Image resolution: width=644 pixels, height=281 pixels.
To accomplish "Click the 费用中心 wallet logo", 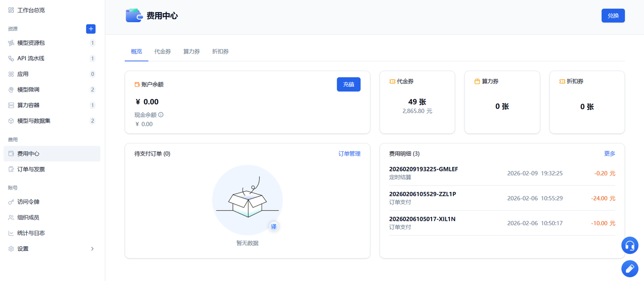I will pyautogui.click(x=134, y=16).
